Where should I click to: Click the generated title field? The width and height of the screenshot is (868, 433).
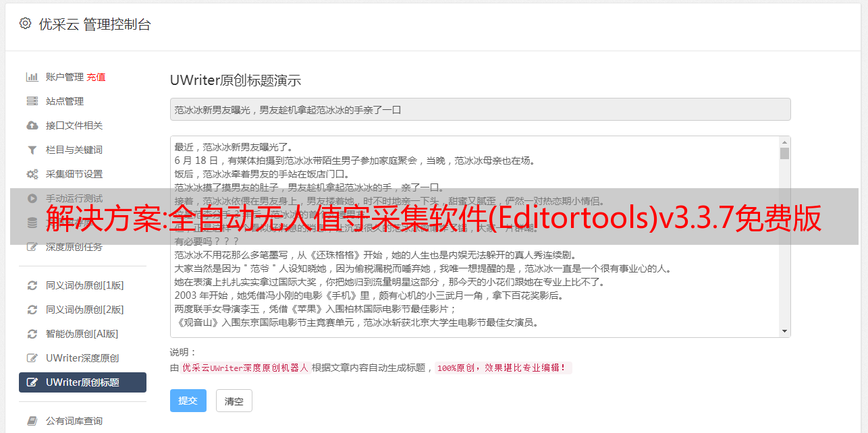click(x=480, y=109)
